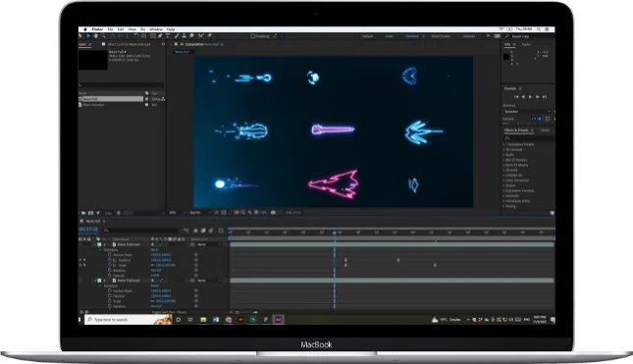The image size is (633, 364).
Task: Click the timeline Motion Blur enable icon
Action: coord(210,231)
